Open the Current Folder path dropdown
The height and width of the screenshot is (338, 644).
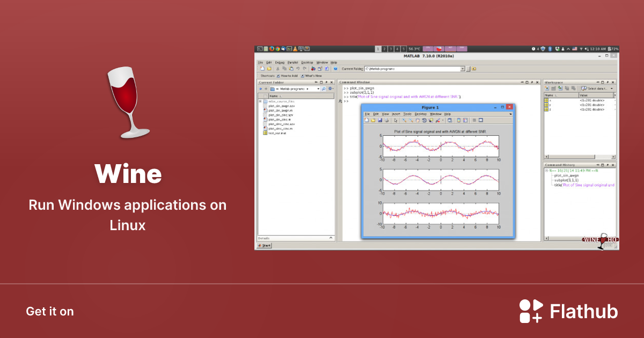click(318, 88)
